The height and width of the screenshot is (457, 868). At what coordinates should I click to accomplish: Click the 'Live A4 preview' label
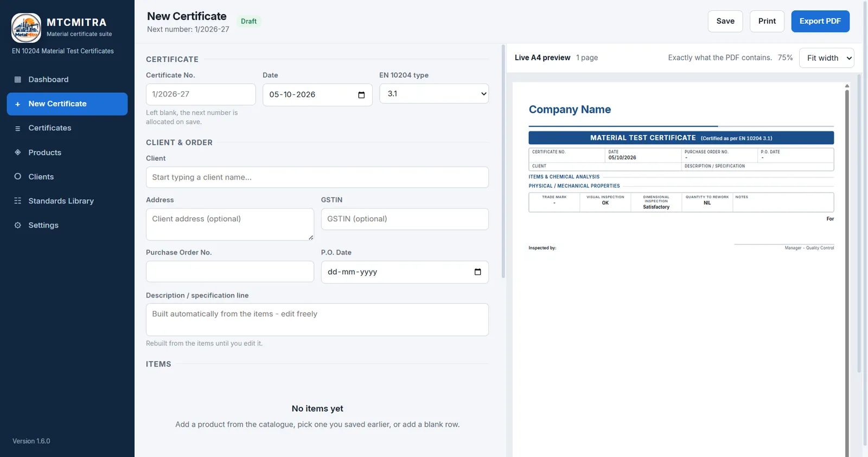(542, 58)
